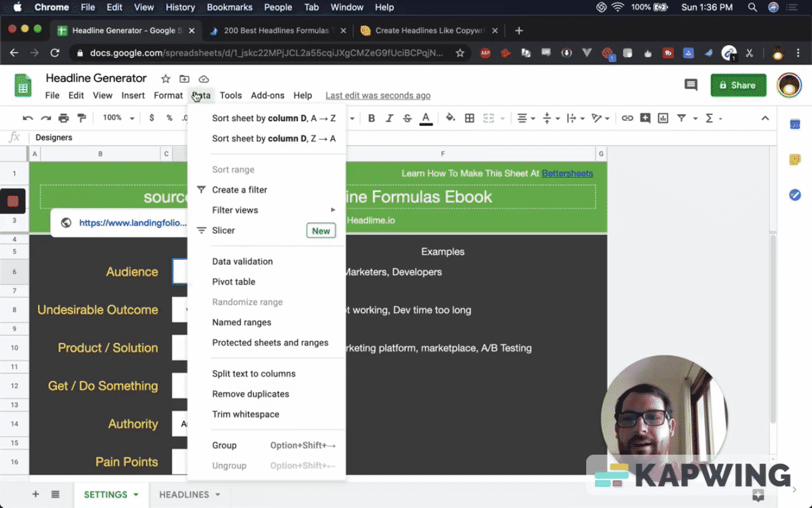
Task: Apply bold formatting
Action: click(372, 118)
